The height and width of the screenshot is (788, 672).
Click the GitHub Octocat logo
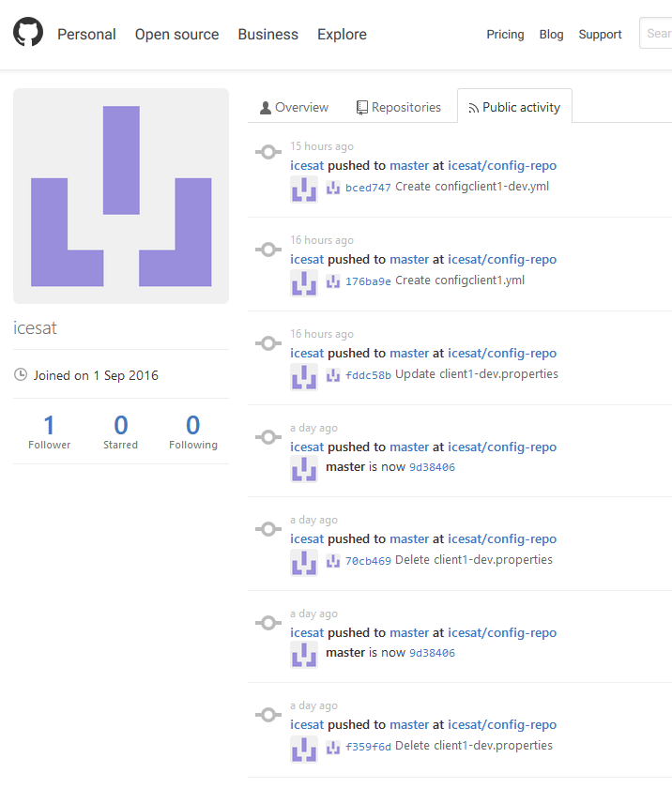pos(28,33)
